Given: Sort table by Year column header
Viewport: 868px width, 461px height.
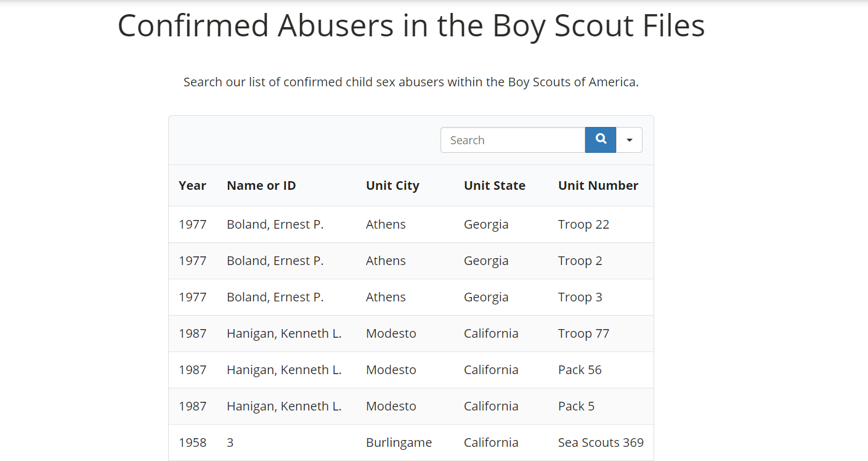Looking at the screenshot, I should 192,186.
